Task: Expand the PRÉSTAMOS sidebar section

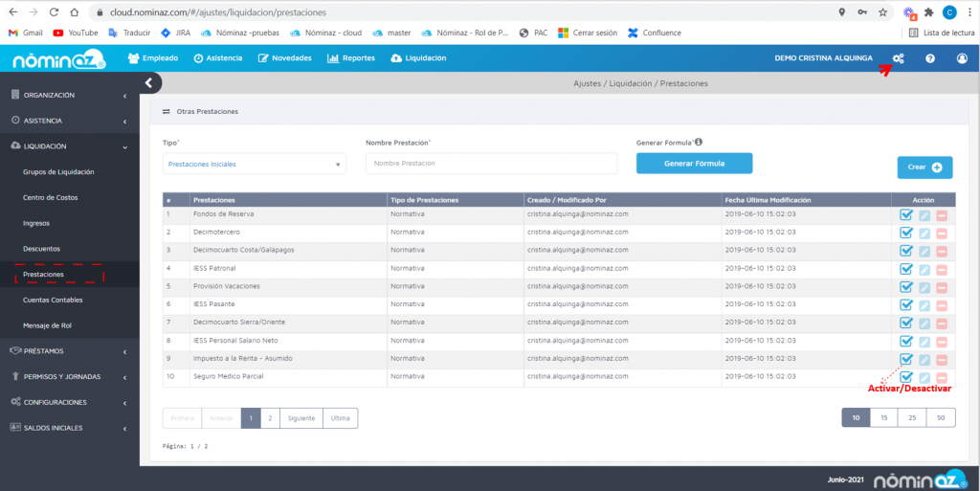Action: [69, 351]
